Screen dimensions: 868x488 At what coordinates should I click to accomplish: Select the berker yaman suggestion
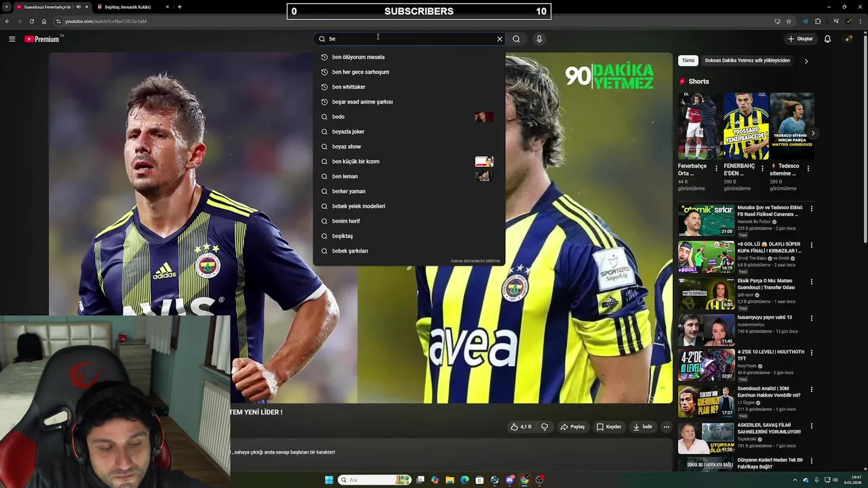tap(409, 191)
